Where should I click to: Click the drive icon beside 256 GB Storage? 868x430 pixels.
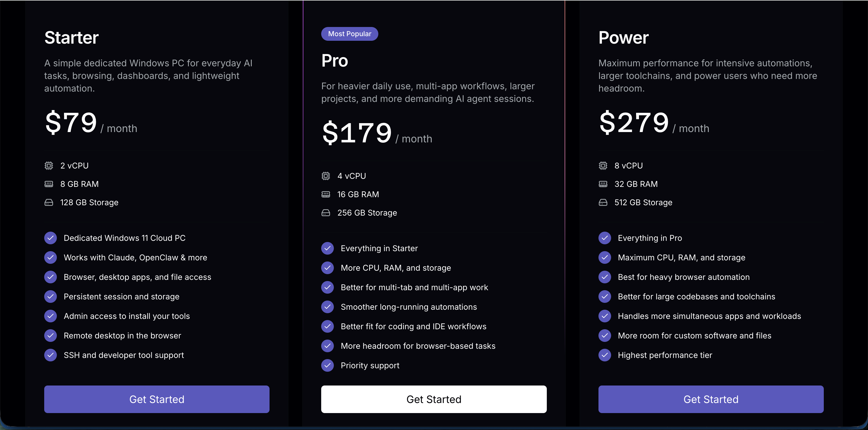326,213
